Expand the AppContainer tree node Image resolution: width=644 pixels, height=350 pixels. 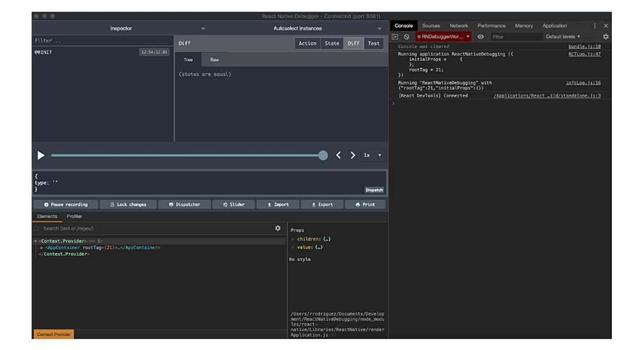coord(42,247)
